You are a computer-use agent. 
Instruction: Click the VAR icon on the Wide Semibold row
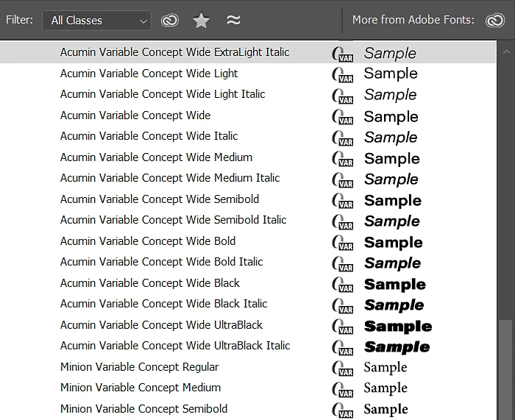(x=342, y=202)
